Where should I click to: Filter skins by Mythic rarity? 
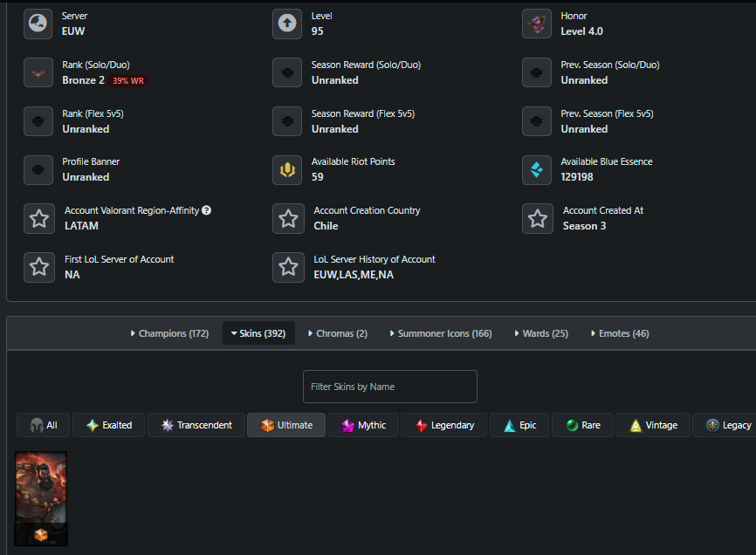point(363,425)
